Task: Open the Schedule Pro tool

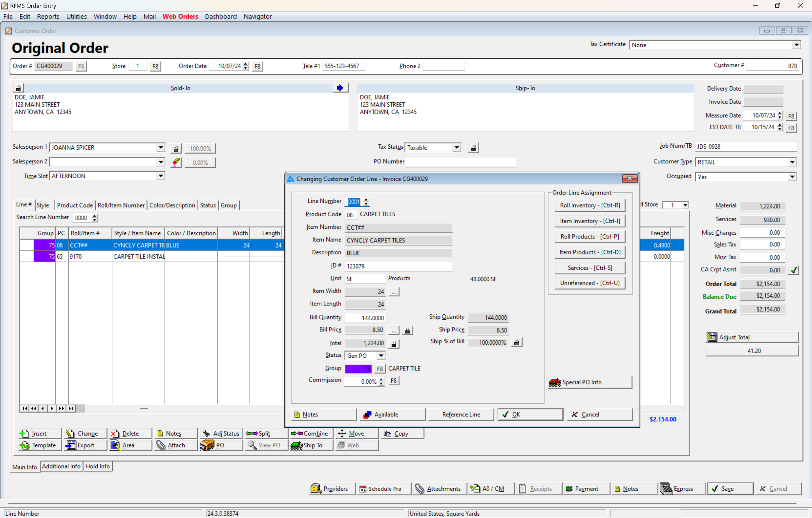Action: [383, 488]
